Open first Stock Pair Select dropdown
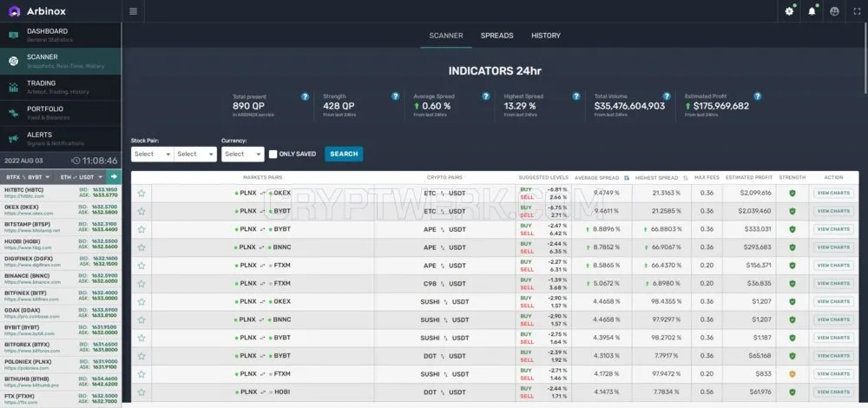The height and width of the screenshot is (408, 868). (152, 154)
